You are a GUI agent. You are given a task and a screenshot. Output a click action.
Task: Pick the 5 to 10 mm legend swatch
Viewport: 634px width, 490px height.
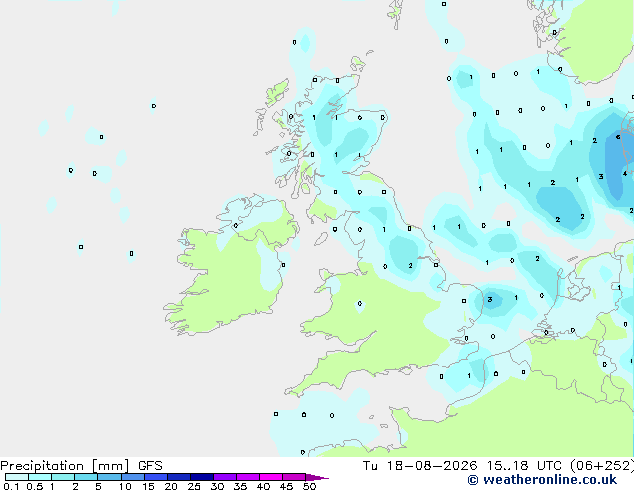tap(110, 477)
